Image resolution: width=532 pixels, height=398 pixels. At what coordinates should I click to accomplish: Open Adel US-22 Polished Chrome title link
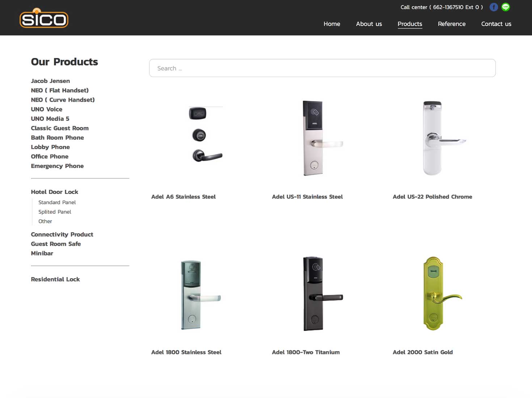coord(432,197)
